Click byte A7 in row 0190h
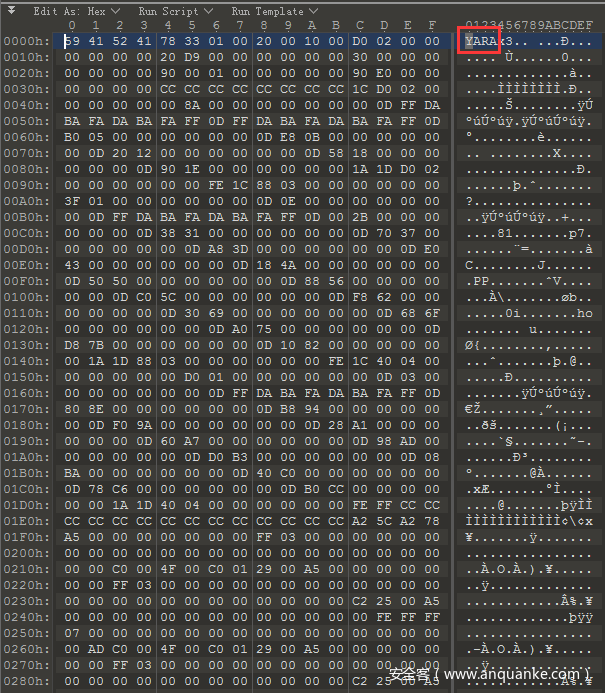Viewport: 605px width, 693px height. [192, 442]
